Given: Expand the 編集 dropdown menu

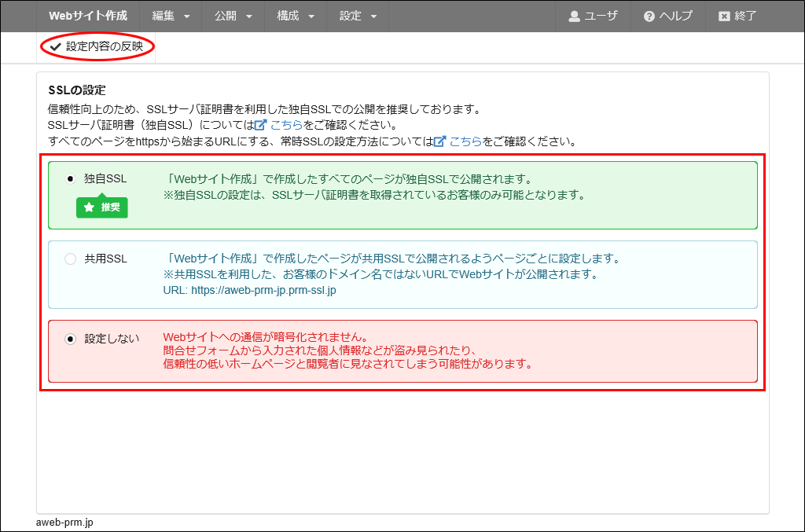Looking at the screenshot, I should coord(171,17).
